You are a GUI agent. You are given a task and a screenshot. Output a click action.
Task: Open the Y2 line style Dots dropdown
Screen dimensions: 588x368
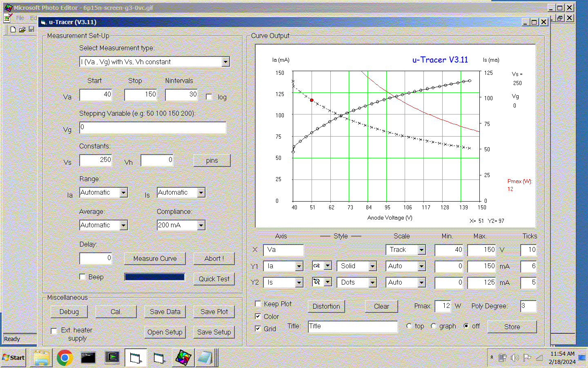372,283
